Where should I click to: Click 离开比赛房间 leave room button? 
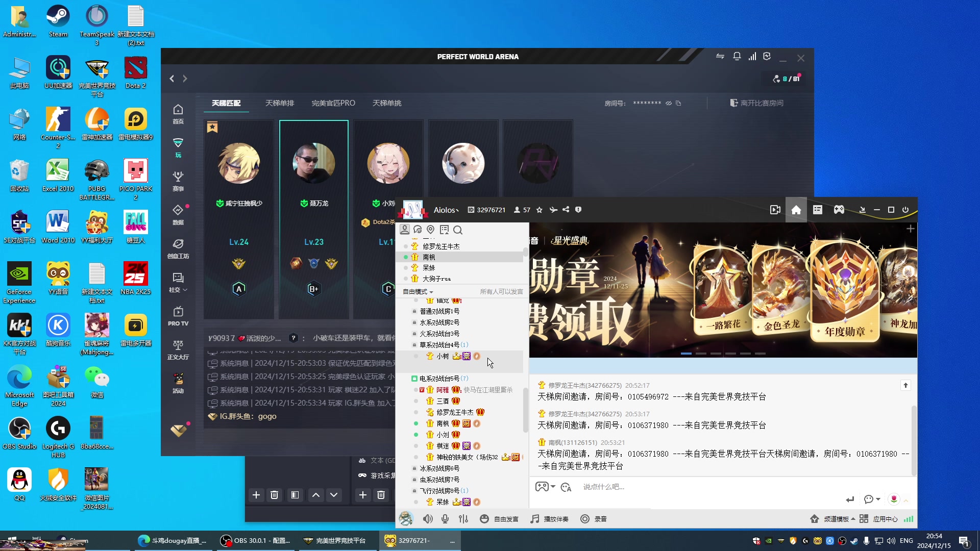click(756, 103)
